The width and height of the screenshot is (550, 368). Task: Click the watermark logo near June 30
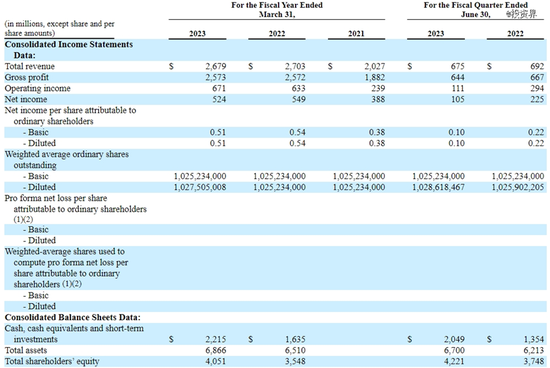(521, 14)
